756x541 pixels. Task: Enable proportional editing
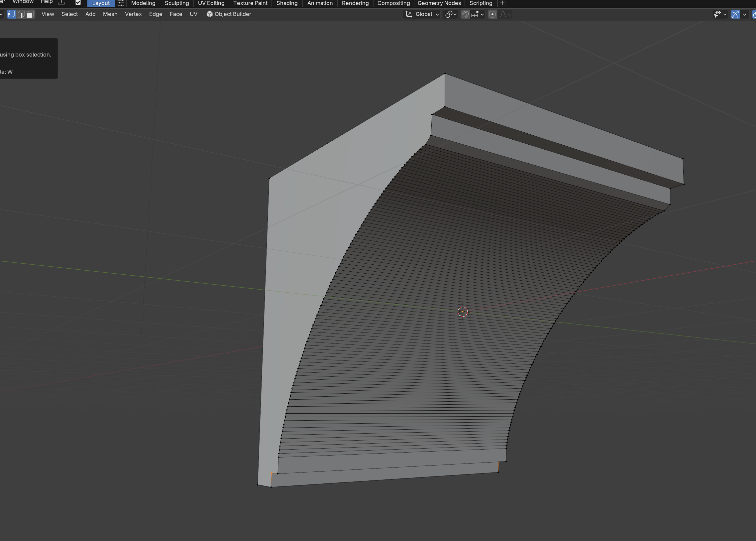pyautogui.click(x=492, y=14)
